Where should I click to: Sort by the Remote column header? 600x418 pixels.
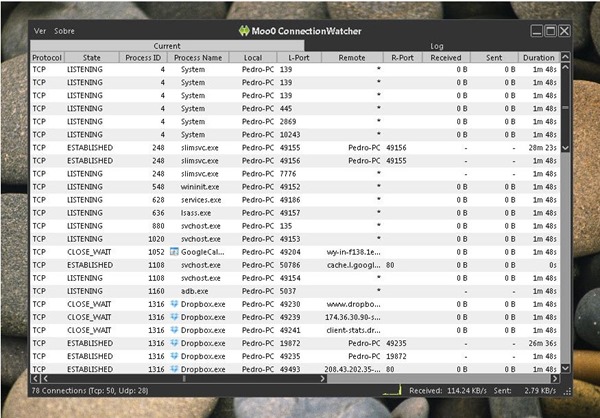click(x=352, y=57)
